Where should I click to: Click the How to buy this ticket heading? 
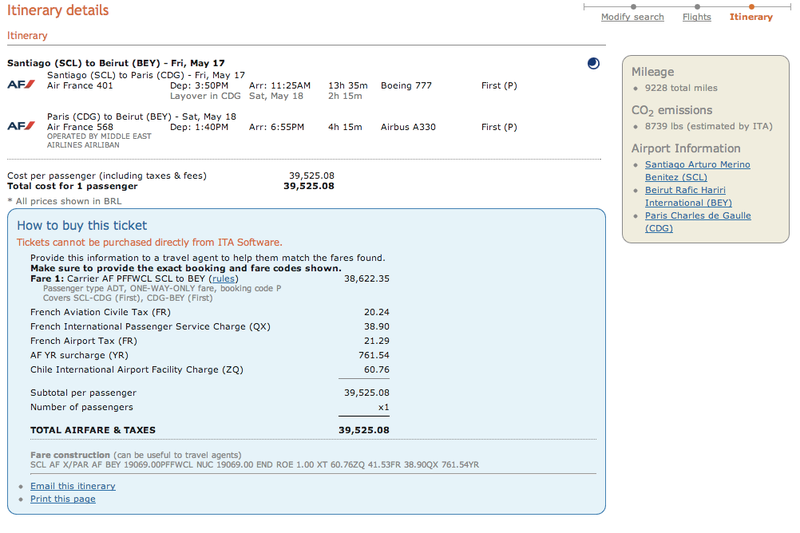[x=82, y=225]
